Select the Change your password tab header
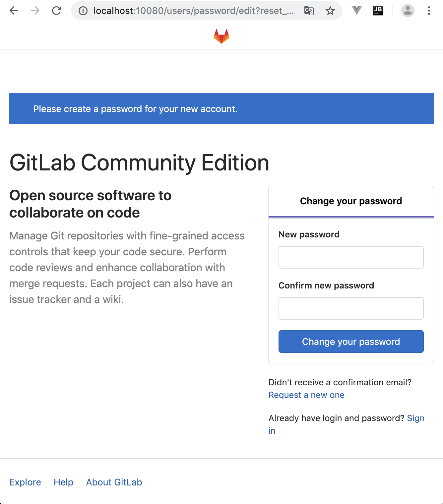Screen dimensions: 443x504 click(351, 201)
